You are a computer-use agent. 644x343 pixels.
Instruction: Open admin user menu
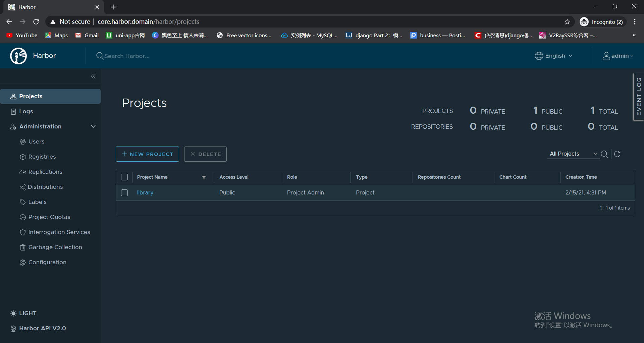[x=618, y=56]
